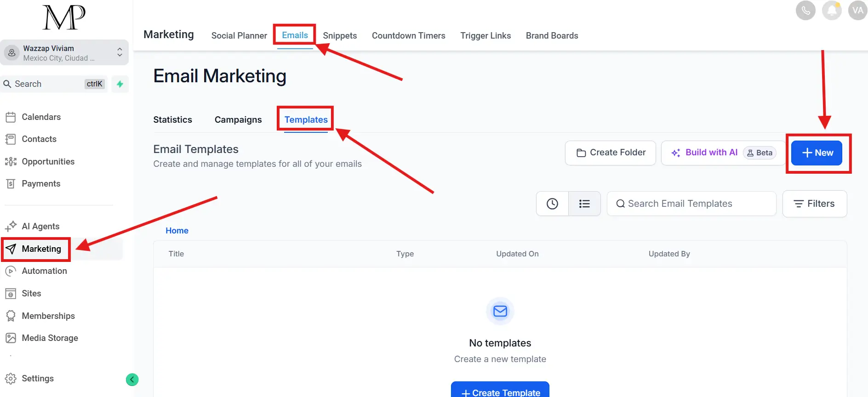Open Automation in the sidebar
The image size is (868, 397).
pyautogui.click(x=44, y=271)
